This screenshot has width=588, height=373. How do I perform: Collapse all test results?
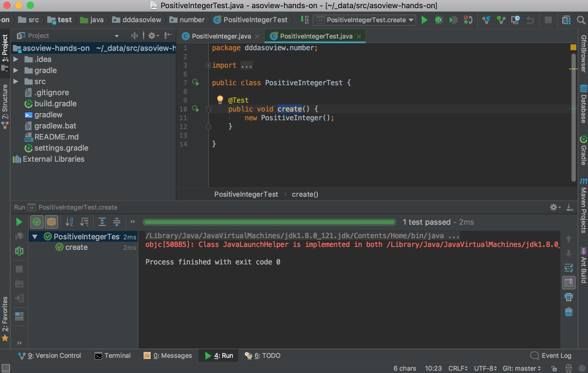117,222
